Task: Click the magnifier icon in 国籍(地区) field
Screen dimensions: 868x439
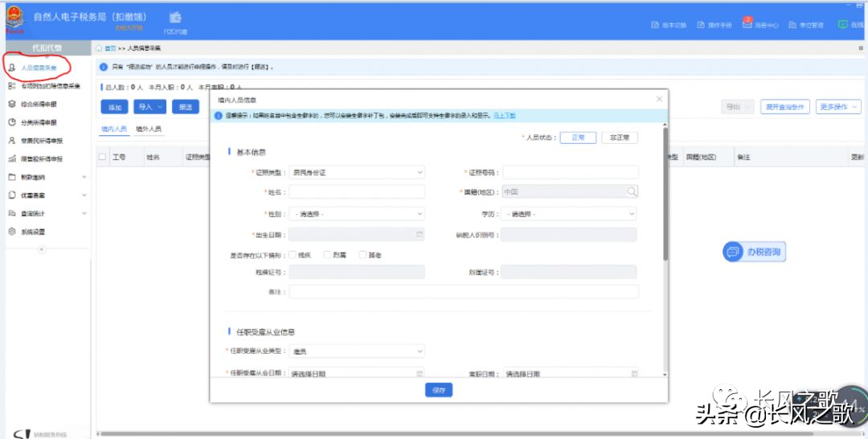Action: tap(632, 191)
